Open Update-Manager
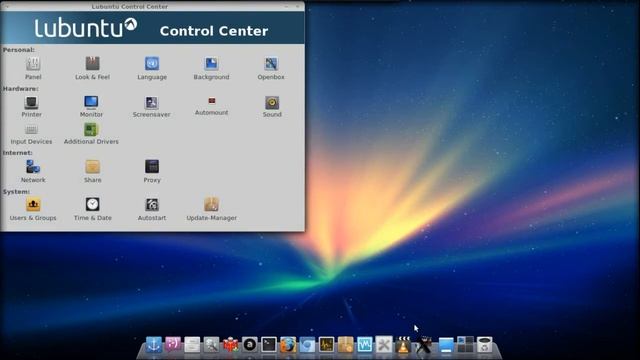The image size is (640, 360). [x=211, y=209]
